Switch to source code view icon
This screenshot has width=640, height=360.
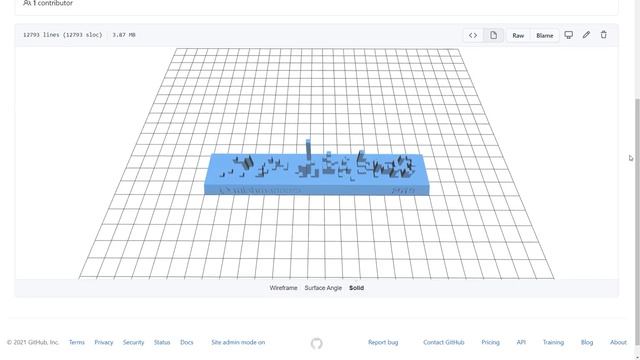[x=473, y=36]
